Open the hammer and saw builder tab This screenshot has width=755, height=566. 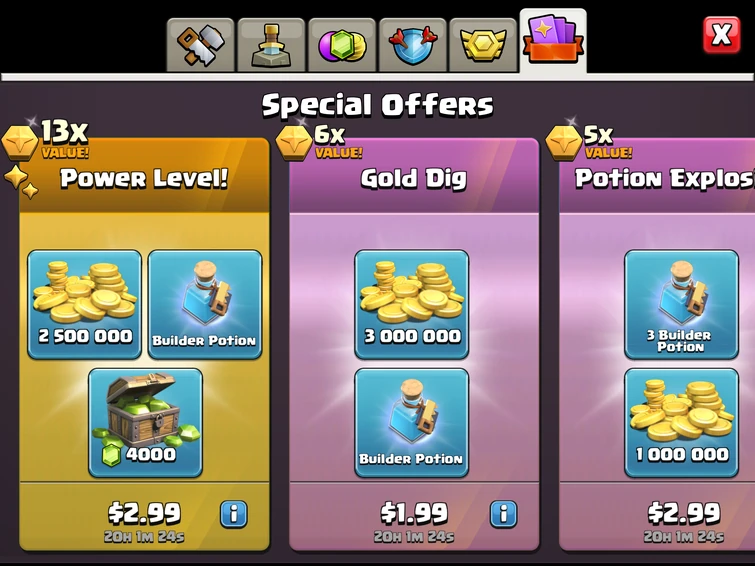[200, 45]
